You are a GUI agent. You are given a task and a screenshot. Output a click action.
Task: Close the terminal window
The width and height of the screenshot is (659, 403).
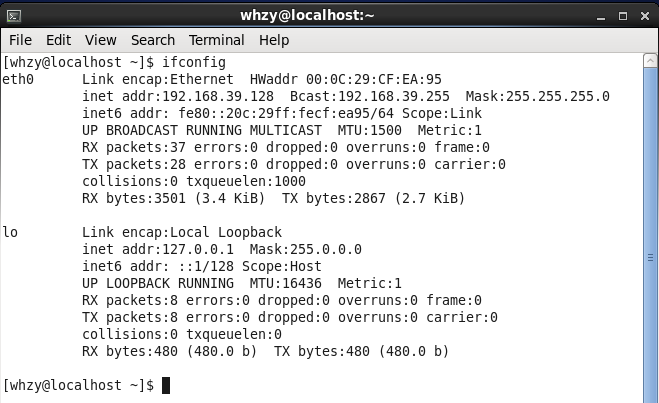coord(645,16)
